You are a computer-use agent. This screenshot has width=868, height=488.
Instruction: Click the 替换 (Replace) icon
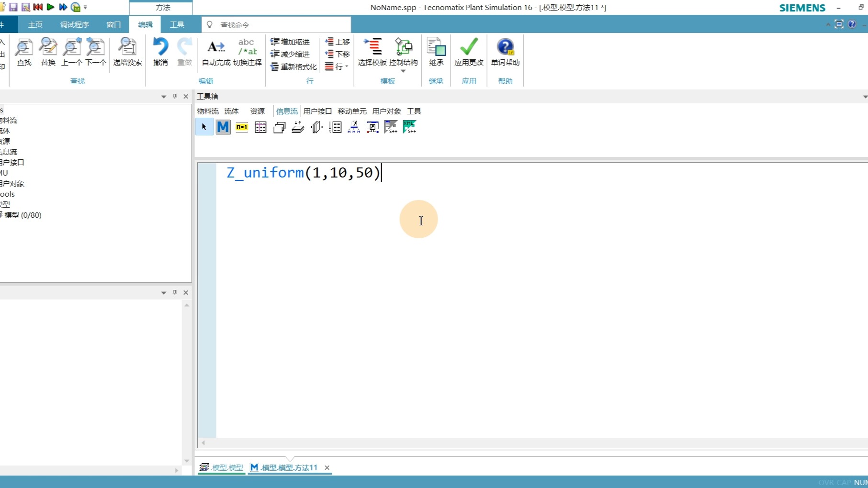click(48, 52)
